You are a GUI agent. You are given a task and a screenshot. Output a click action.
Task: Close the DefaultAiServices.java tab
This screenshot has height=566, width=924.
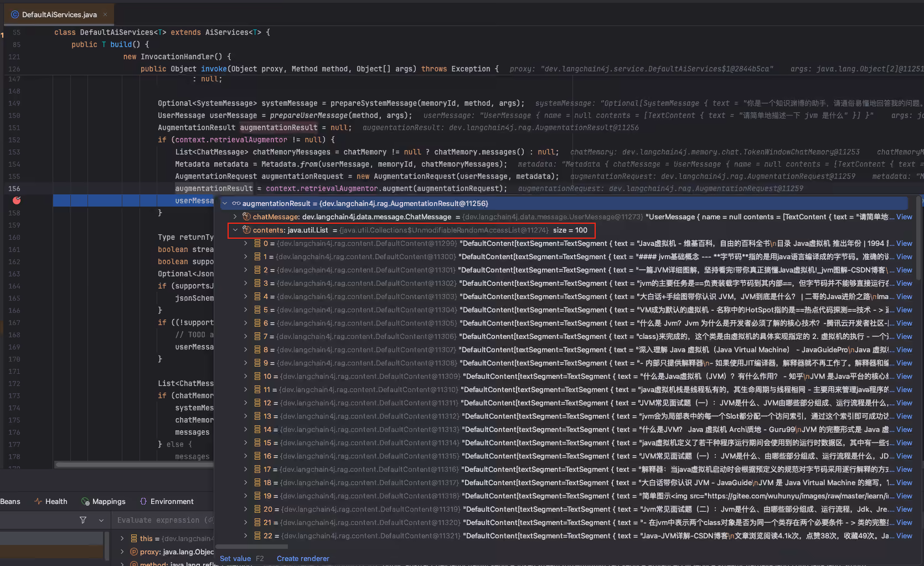click(x=105, y=14)
